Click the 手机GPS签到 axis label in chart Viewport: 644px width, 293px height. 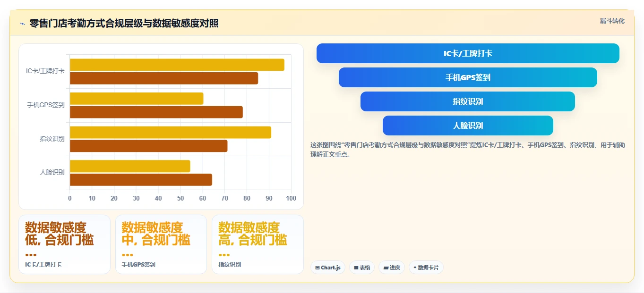(x=46, y=105)
